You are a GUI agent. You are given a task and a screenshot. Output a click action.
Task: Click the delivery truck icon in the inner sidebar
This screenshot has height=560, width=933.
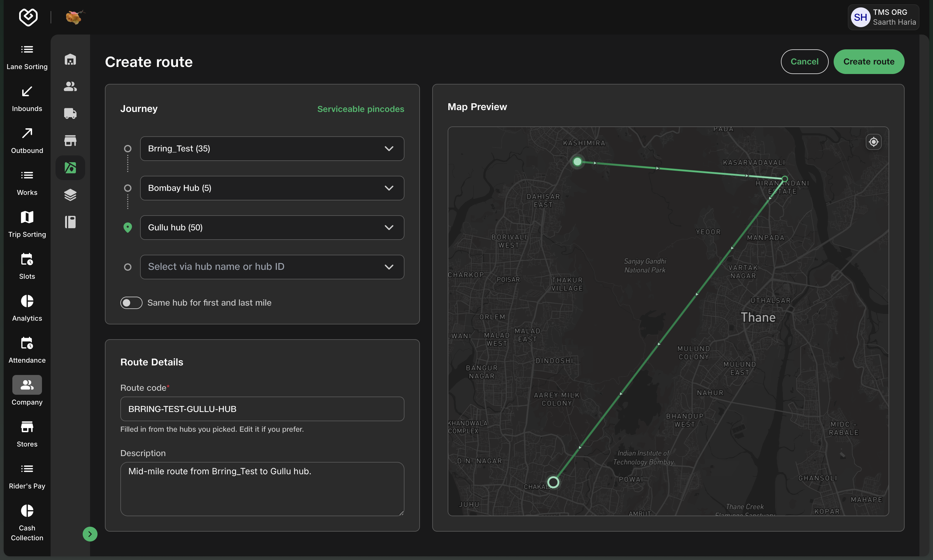(x=70, y=113)
